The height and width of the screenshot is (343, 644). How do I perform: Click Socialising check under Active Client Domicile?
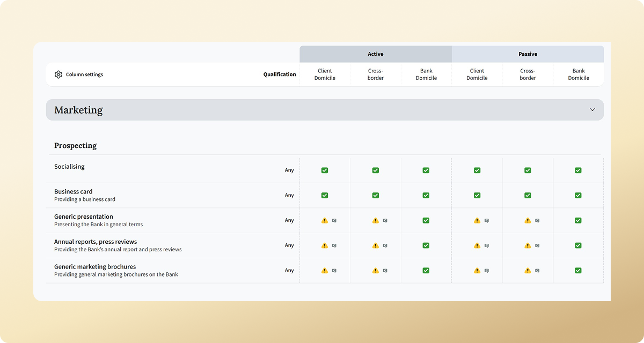[325, 170]
